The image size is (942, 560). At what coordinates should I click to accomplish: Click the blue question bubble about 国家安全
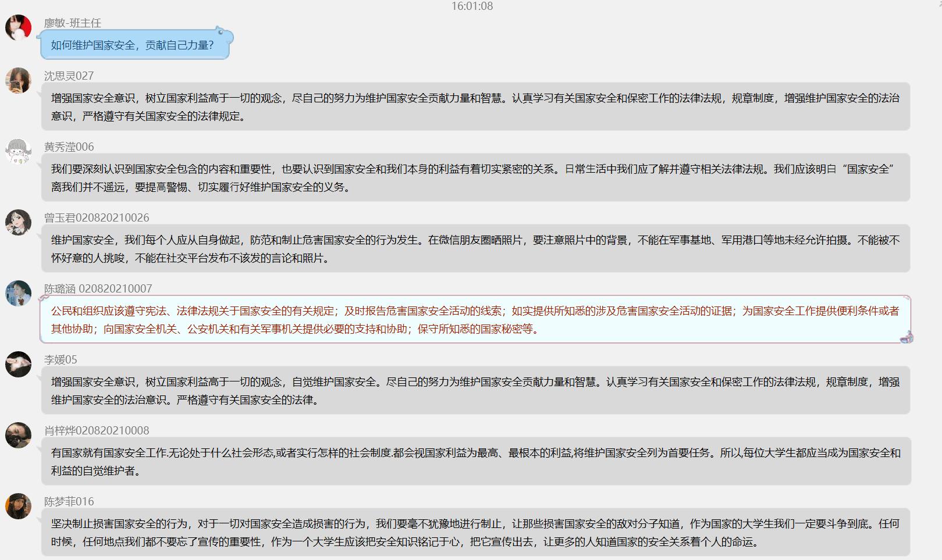click(133, 45)
